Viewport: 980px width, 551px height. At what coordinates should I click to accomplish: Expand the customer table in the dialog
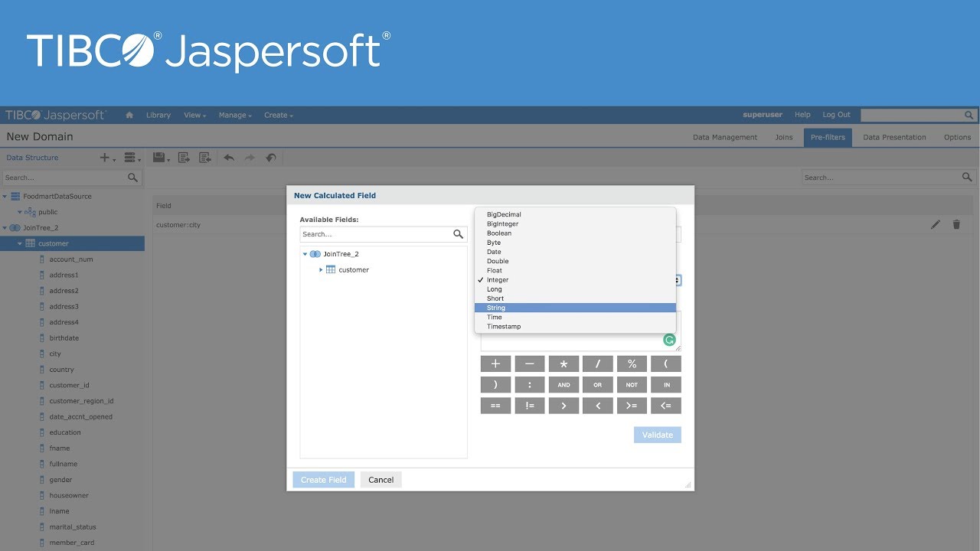point(321,270)
